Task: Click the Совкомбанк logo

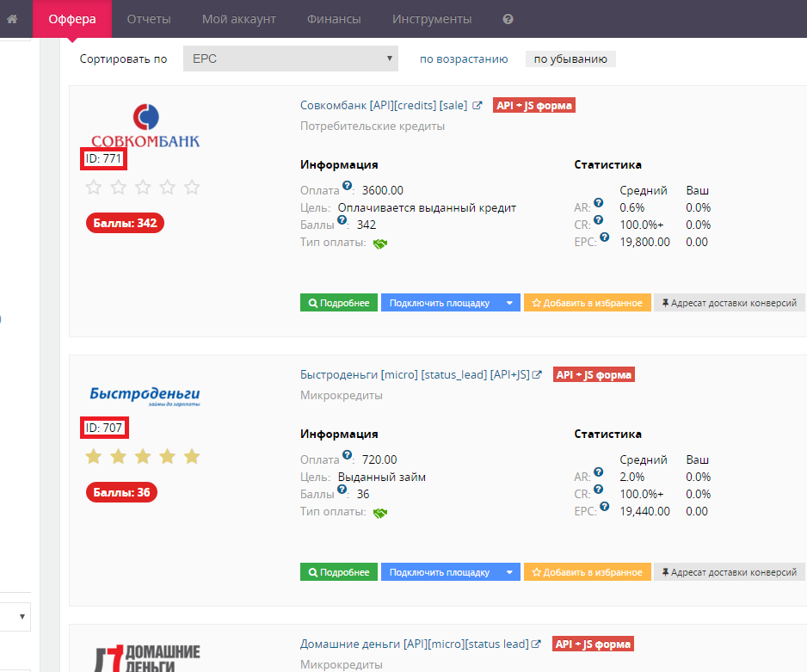Action: 145,126
